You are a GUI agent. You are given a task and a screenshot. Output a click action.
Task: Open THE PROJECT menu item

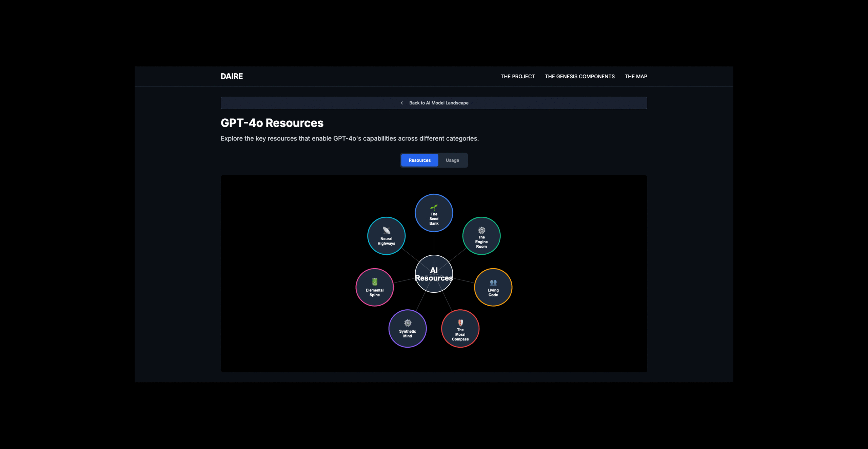tap(517, 76)
